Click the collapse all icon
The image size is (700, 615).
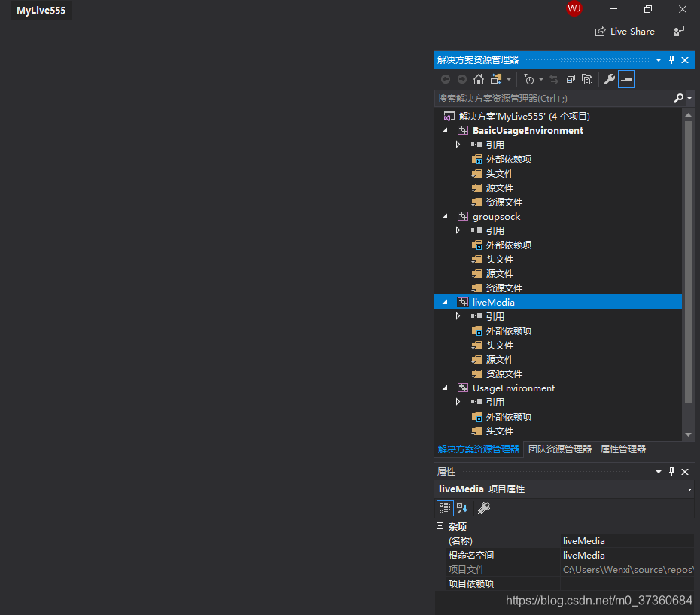pyautogui.click(x=571, y=80)
